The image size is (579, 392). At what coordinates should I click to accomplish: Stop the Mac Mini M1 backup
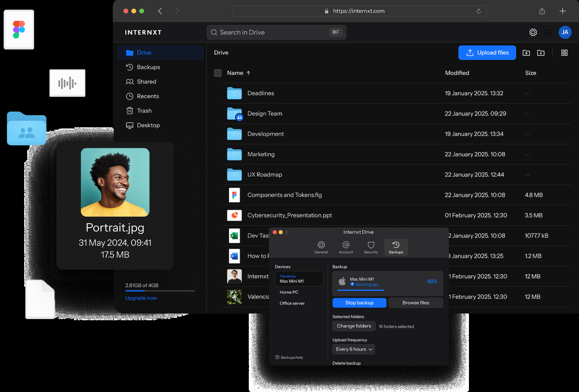pos(359,303)
